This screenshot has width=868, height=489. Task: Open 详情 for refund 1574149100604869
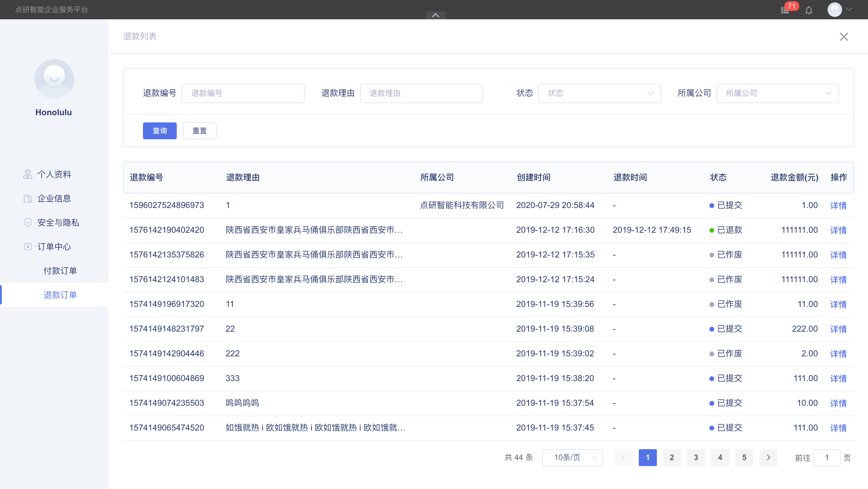click(x=838, y=379)
